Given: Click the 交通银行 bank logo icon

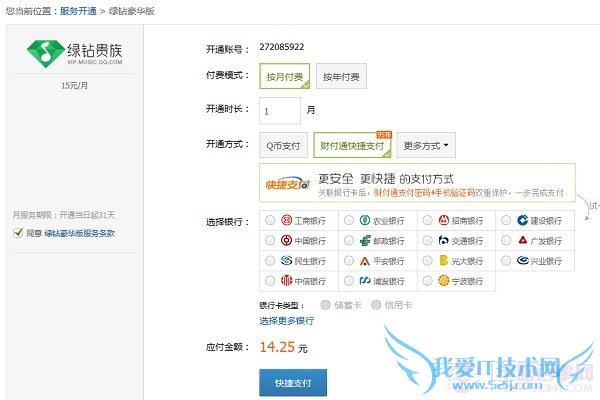Looking at the screenshot, I should pos(443,240).
